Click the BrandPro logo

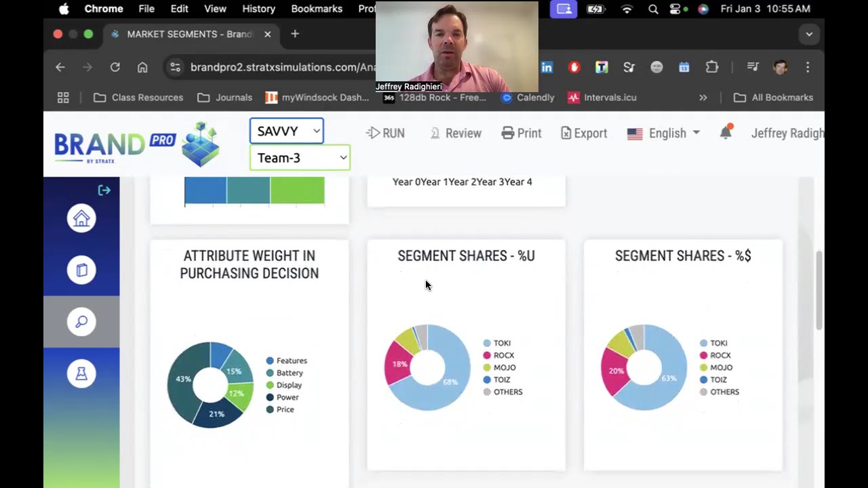137,144
